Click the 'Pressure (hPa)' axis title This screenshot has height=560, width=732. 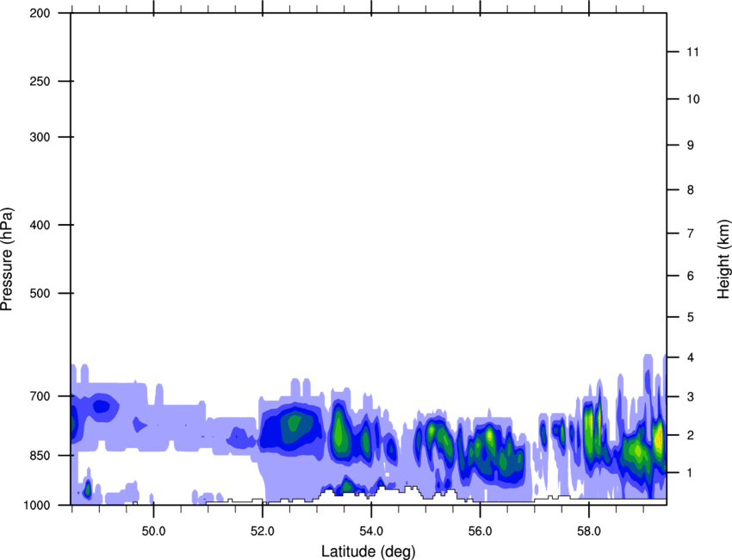click(7, 259)
